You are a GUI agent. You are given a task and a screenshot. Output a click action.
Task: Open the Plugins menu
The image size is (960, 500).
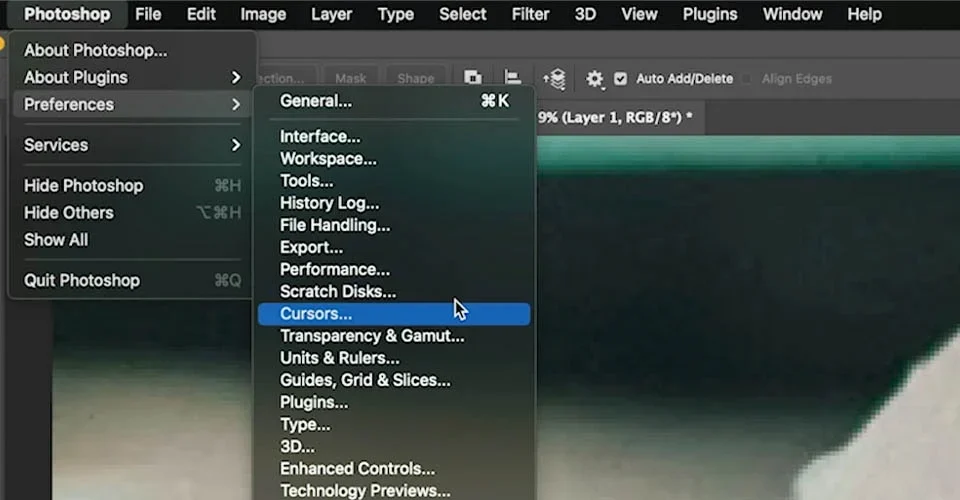[x=710, y=14]
